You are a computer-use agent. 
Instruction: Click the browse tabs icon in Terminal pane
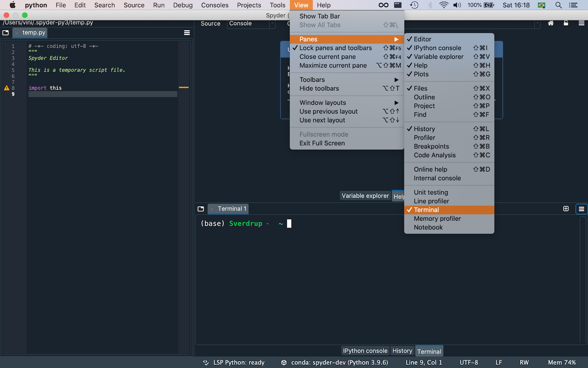click(201, 208)
